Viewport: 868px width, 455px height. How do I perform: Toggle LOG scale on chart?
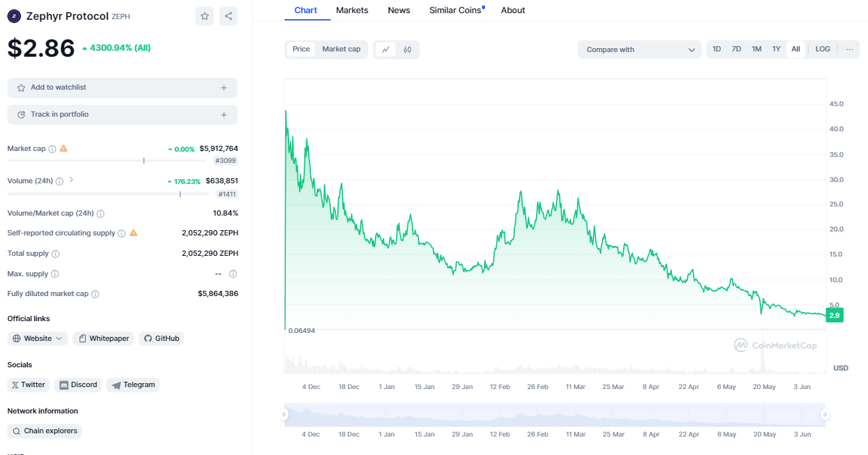pos(822,49)
